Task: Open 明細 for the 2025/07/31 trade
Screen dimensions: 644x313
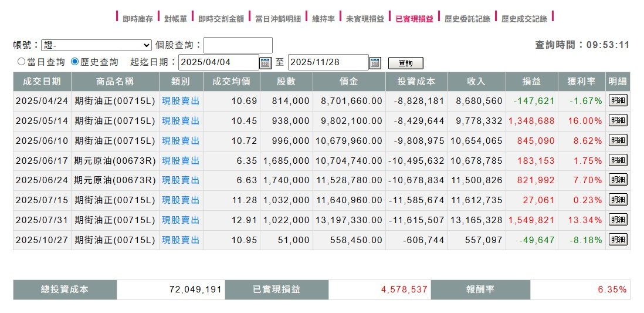Action: point(618,220)
